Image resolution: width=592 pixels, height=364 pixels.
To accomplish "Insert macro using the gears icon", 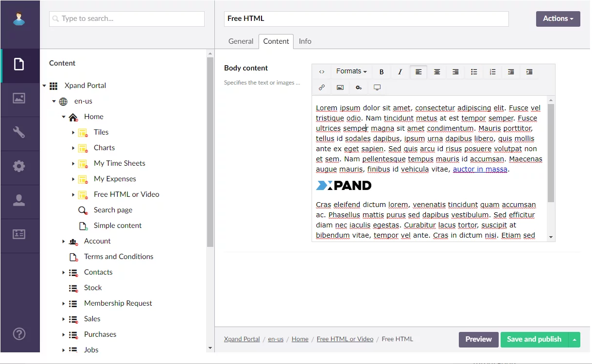I will (359, 87).
